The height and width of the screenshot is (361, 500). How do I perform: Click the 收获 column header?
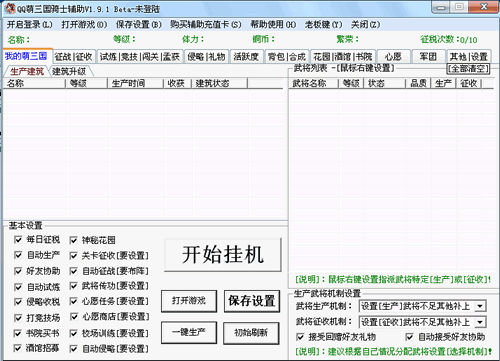coord(178,83)
